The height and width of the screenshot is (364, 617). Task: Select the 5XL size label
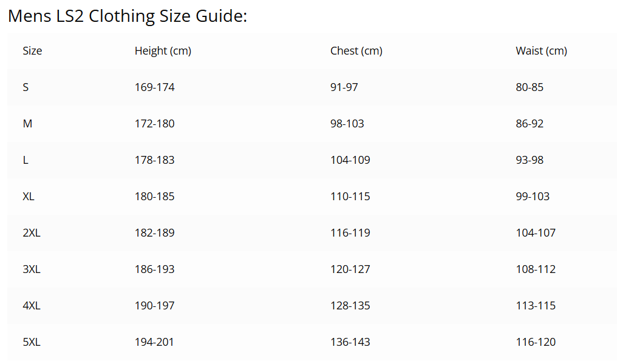(32, 342)
